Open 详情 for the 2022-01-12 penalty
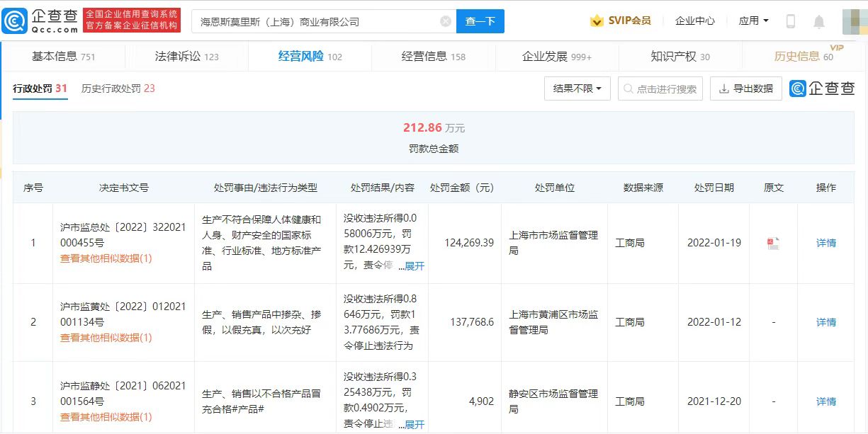 [826, 322]
